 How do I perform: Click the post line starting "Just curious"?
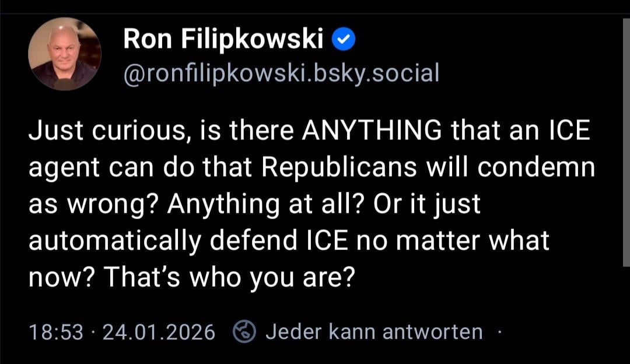[x=309, y=131]
